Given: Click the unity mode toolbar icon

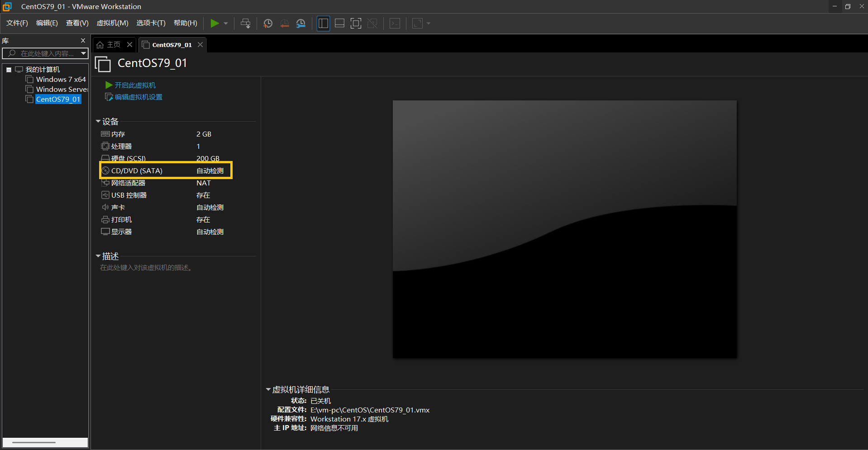Looking at the screenshot, I should (372, 24).
